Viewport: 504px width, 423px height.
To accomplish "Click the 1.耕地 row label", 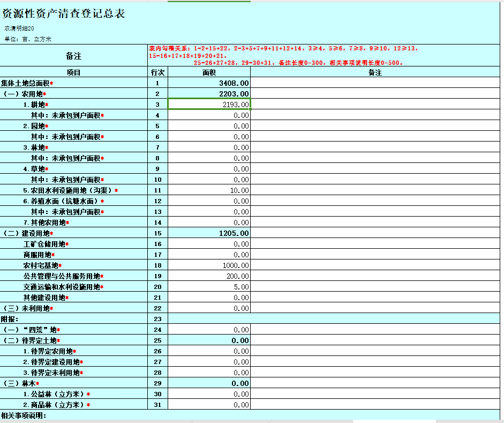I will tap(36, 104).
